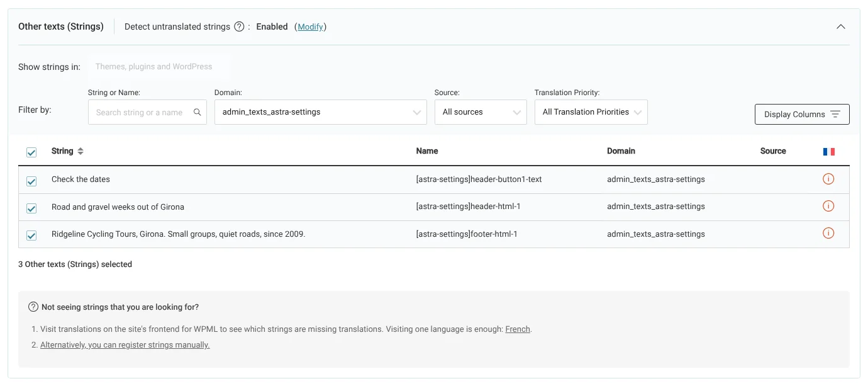The height and width of the screenshot is (386, 868).
Task: Click the Name column header
Action: pyautogui.click(x=427, y=151)
